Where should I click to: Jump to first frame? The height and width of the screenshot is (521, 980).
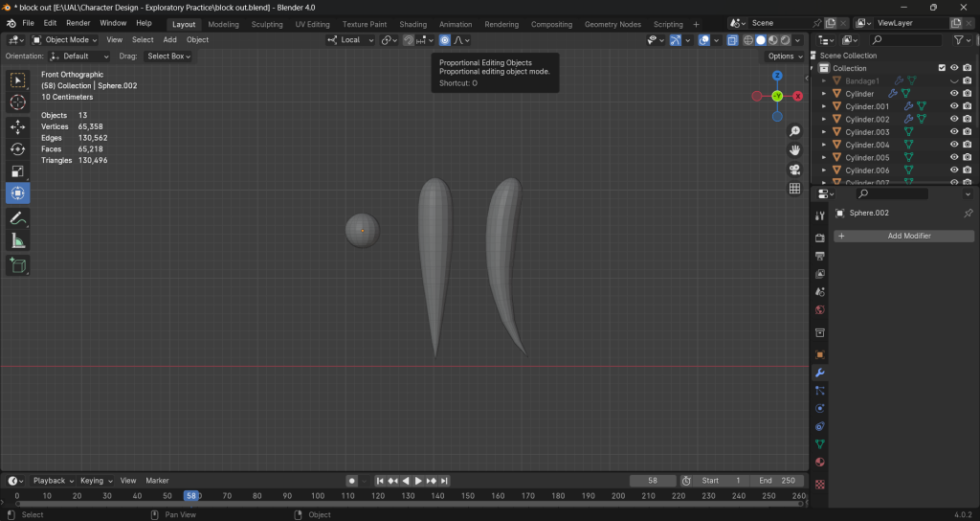[379, 481]
